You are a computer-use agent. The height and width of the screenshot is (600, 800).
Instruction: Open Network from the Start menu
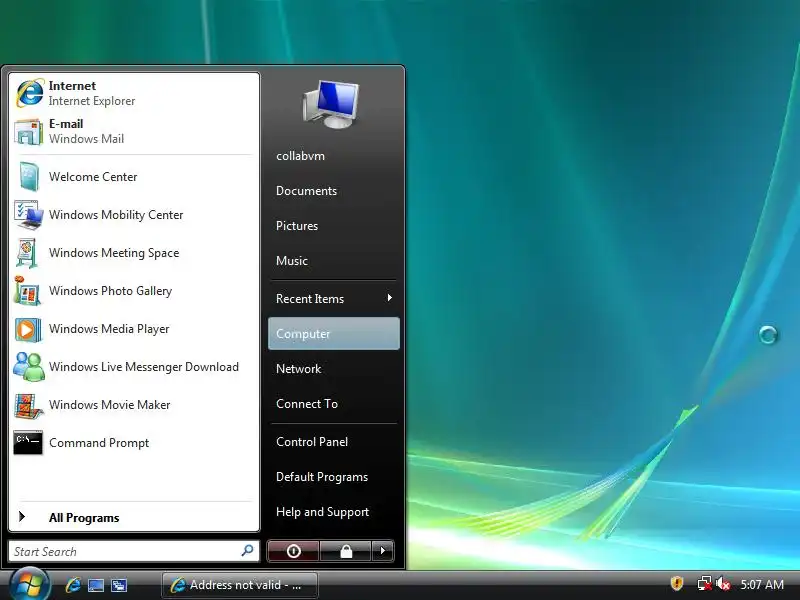click(x=298, y=369)
